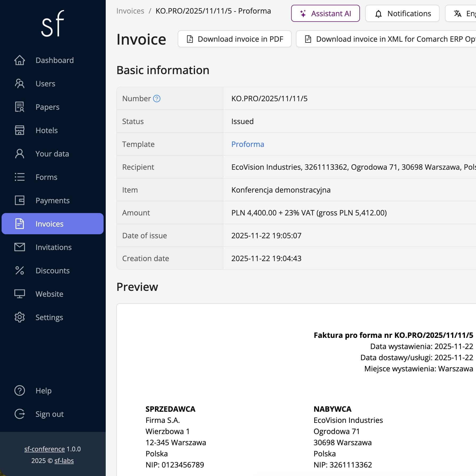This screenshot has width=476, height=476.
Task: Open Your data profile icon
Action: coord(19,154)
